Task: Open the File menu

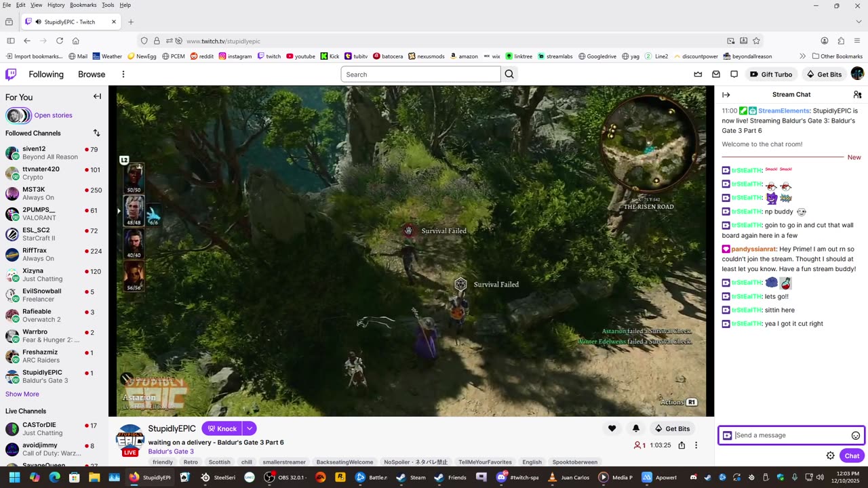Action: tap(7, 5)
